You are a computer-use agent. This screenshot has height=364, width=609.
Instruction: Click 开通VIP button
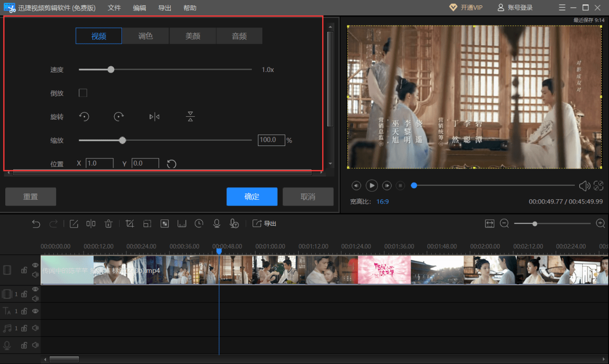point(466,8)
